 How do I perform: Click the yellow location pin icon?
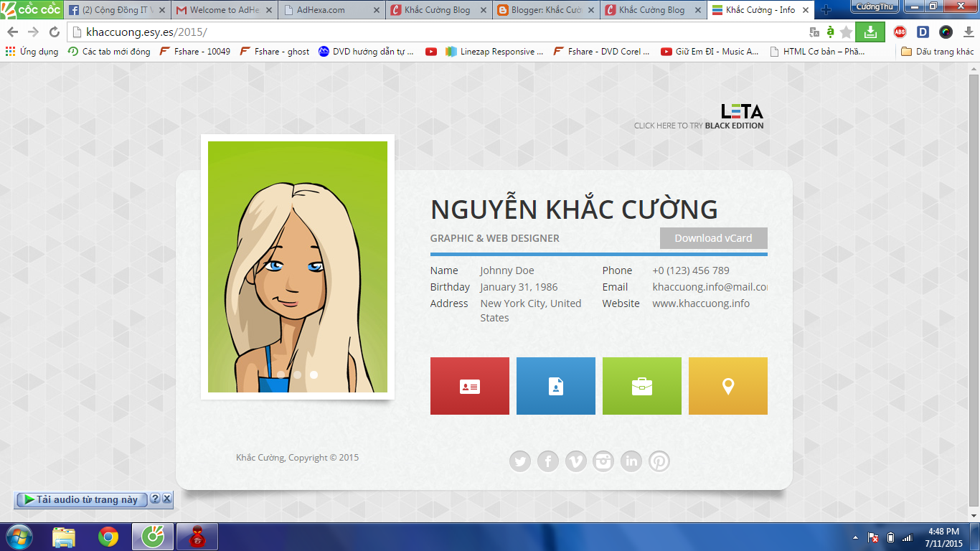[x=727, y=386]
